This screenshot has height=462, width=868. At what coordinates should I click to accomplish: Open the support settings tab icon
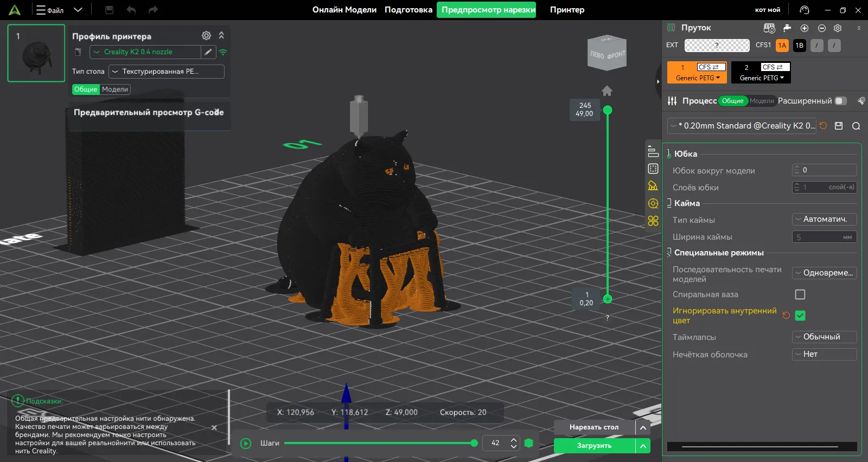pos(653,186)
